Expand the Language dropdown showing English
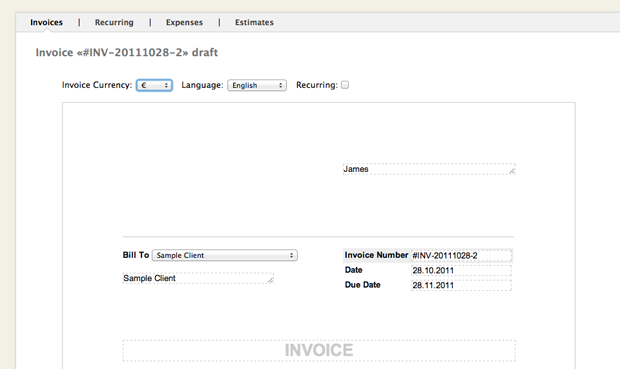The image size is (620, 369). (257, 85)
